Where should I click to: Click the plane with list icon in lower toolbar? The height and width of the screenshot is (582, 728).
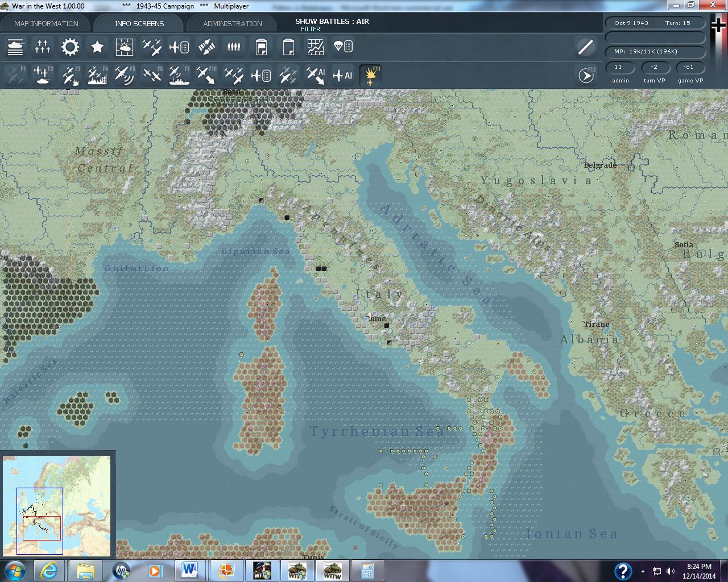261,75
